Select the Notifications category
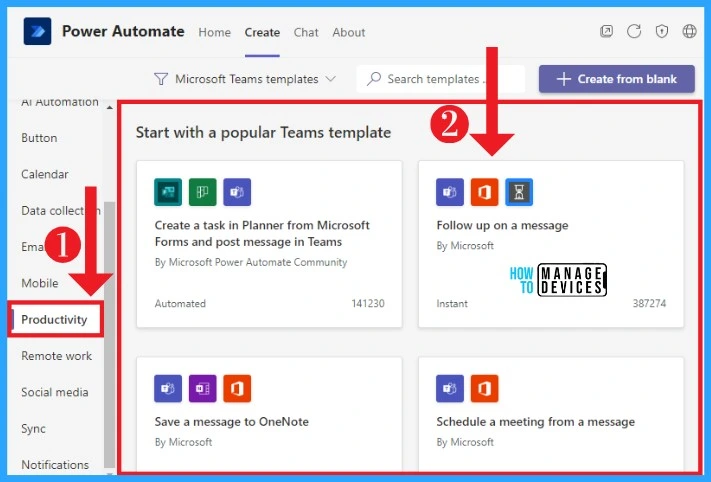The width and height of the screenshot is (711, 482). pyautogui.click(x=55, y=465)
